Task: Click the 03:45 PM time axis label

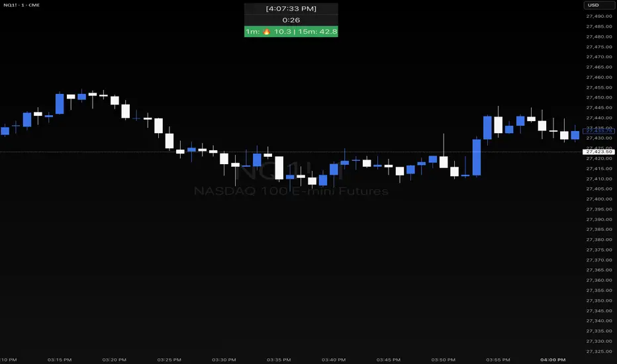Action: [389, 359]
